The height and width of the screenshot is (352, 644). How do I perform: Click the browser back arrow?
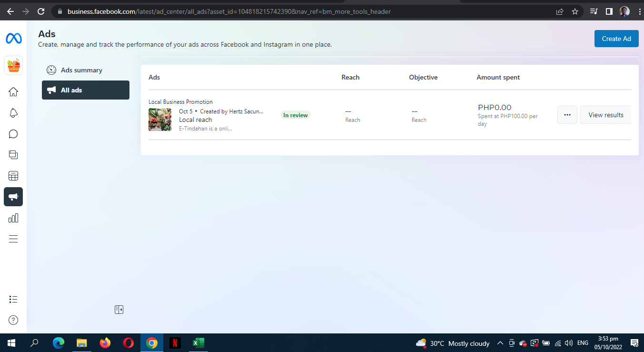coord(10,11)
